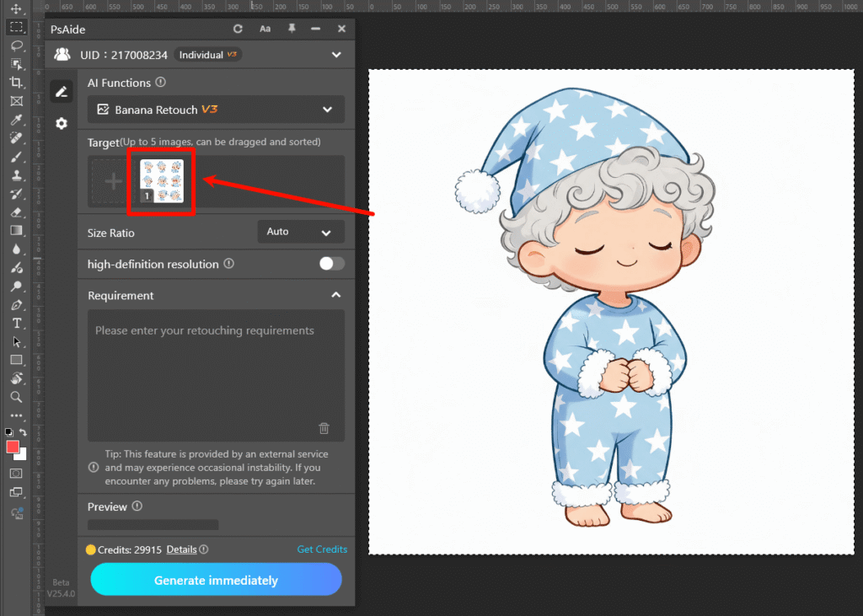Open the Get Credits link
The height and width of the screenshot is (616, 863).
click(x=322, y=549)
